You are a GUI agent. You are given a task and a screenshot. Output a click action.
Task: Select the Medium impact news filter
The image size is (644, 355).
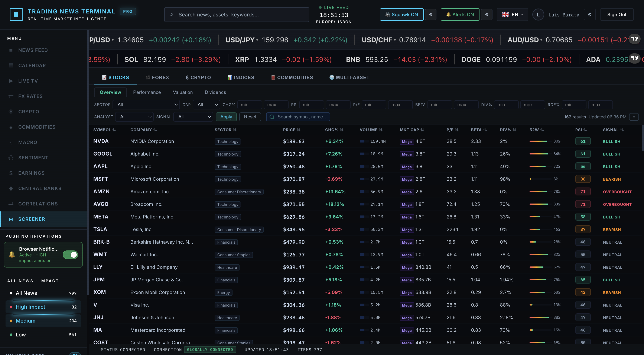pyautogui.click(x=43, y=321)
